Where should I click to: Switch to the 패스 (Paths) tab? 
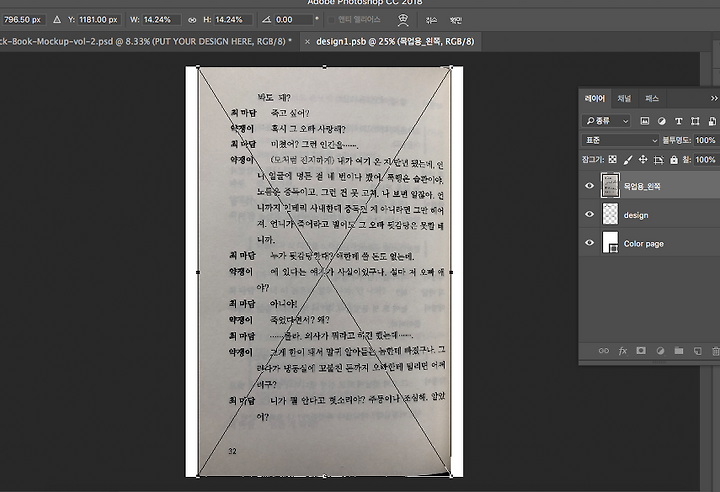coord(652,98)
